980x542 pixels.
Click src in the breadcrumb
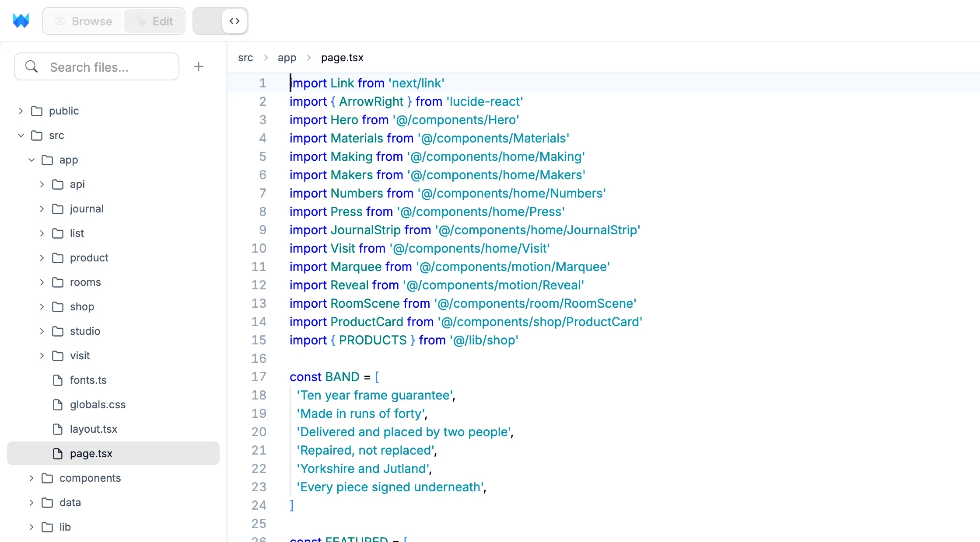click(x=245, y=58)
